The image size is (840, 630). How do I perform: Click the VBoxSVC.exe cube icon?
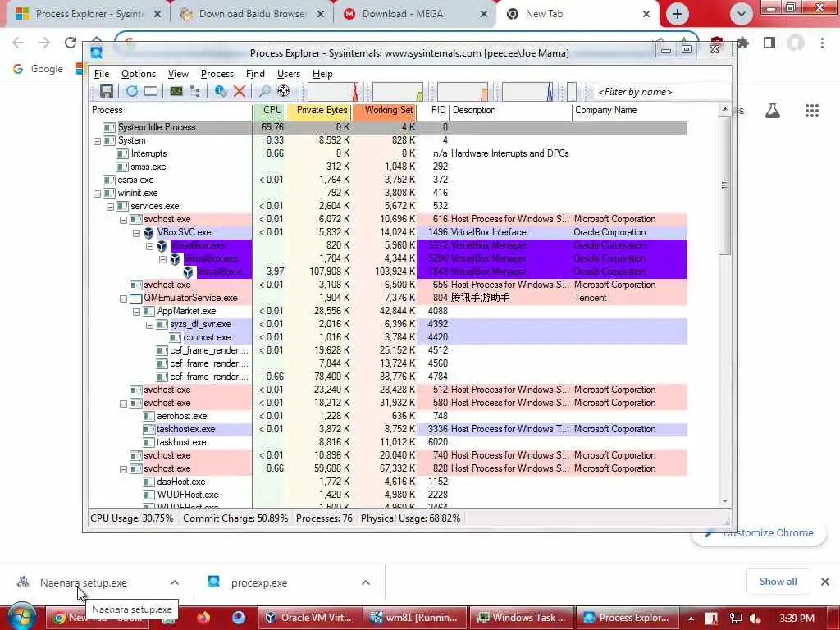click(149, 232)
